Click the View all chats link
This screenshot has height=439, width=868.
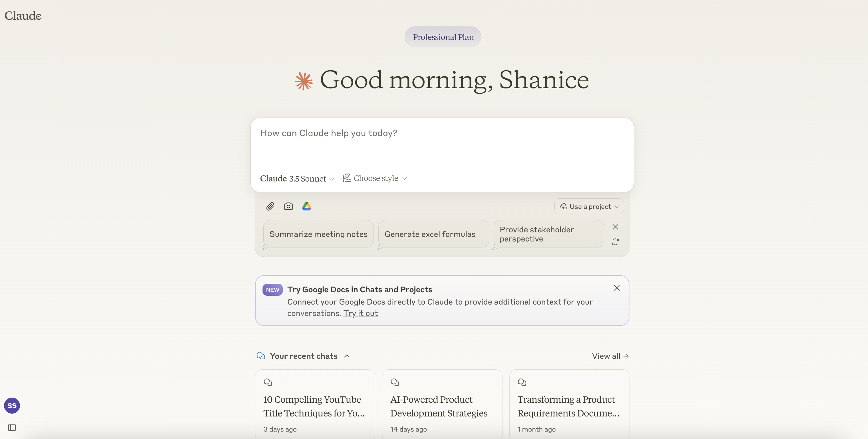pyautogui.click(x=610, y=356)
